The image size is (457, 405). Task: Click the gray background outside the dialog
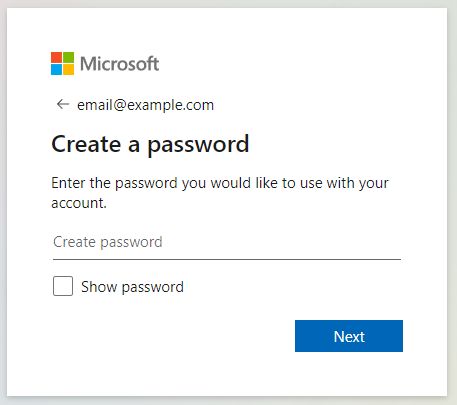3,200
